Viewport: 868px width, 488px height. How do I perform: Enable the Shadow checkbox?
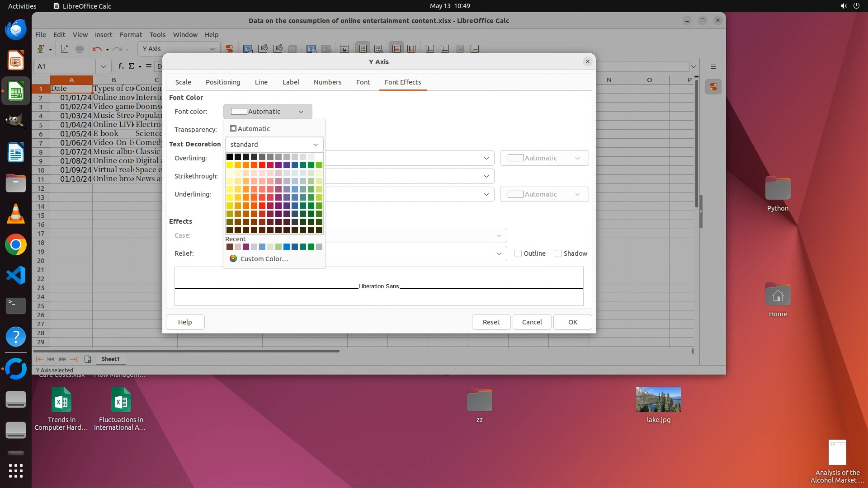pyautogui.click(x=558, y=253)
